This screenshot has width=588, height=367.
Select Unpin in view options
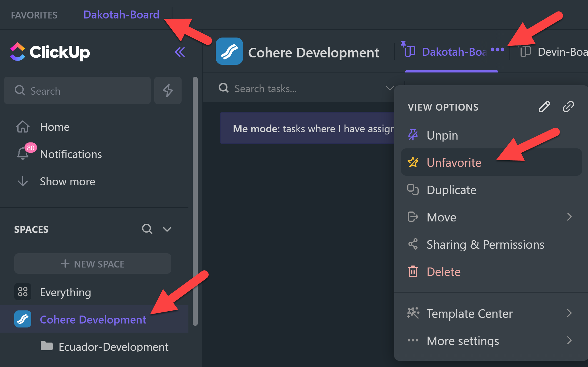tap(491, 135)
